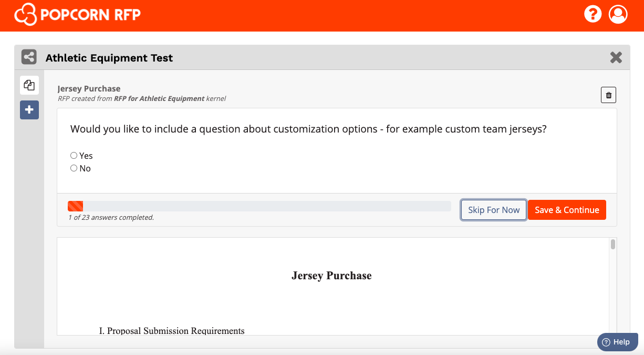Click the Jersey Purchase document heading
The image size is (644, 355).
tap(331, 276)
